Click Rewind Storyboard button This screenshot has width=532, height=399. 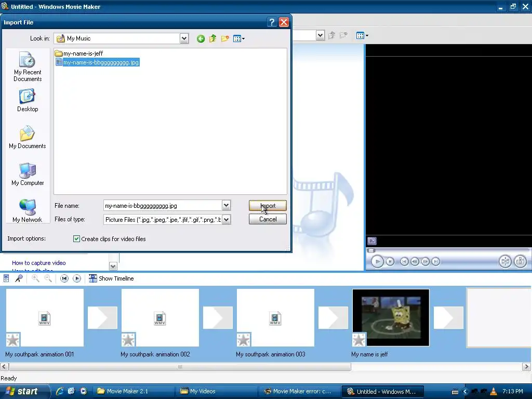click(x=64, y=278)
